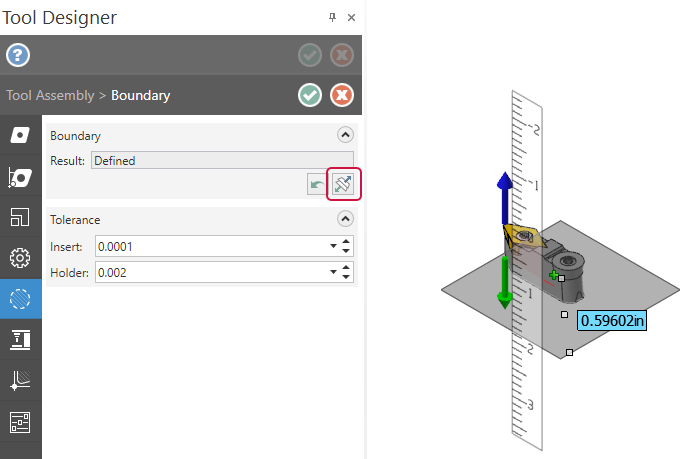Screen dimensions: 694x459
Task: Click the undo arrow button under Result
Action: (x=317, y=184)
